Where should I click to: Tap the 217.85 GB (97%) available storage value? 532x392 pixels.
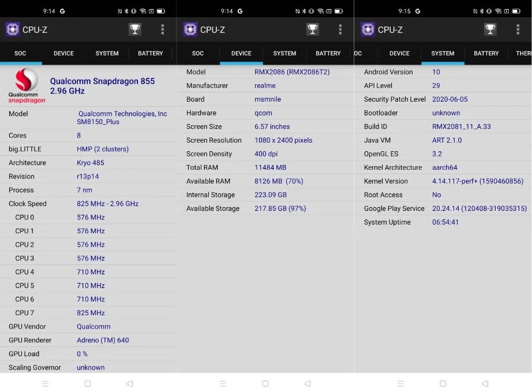280,208
